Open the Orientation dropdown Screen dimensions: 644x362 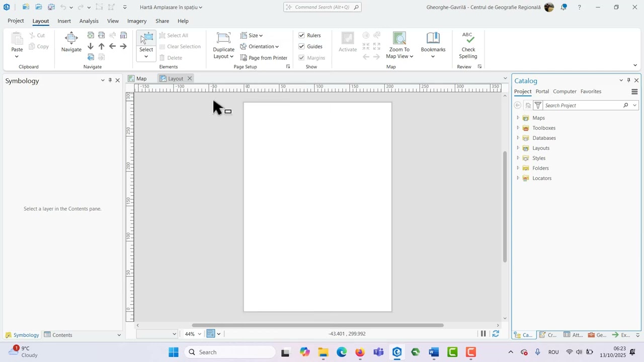pos(259,46)
